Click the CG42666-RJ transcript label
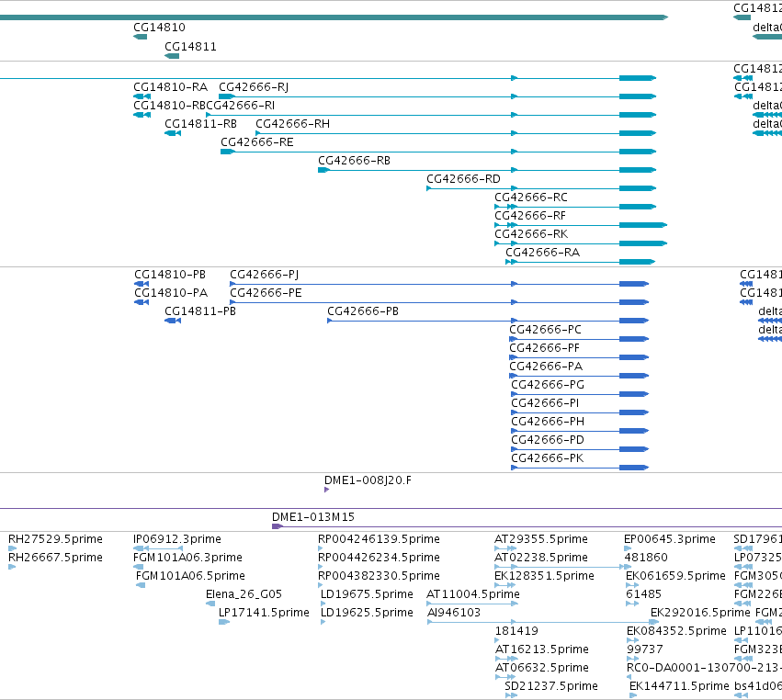 pyautogui.click(x=254, y=87)
